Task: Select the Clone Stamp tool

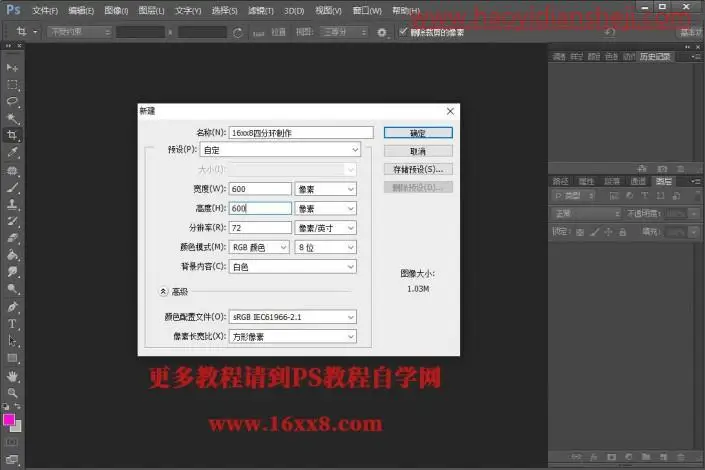Action: (x=12, y=204)
